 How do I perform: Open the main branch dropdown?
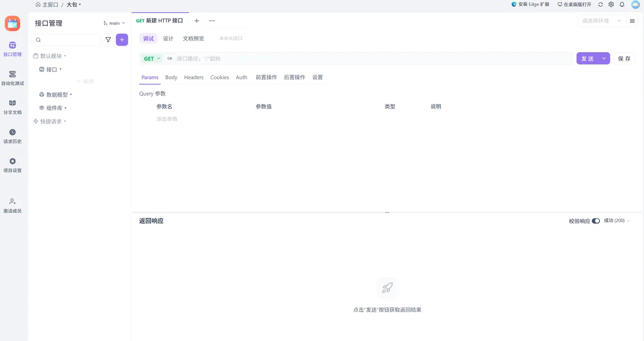114,23
